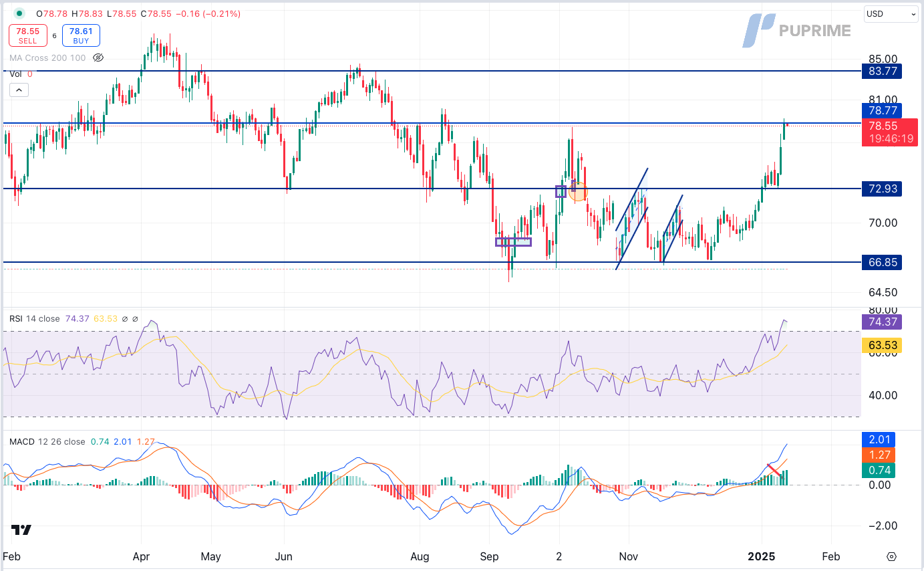The width and height of the screenshot is (924, 571).
Task: Select the Vol indicator legend label
Action: [x=15, y=74]
